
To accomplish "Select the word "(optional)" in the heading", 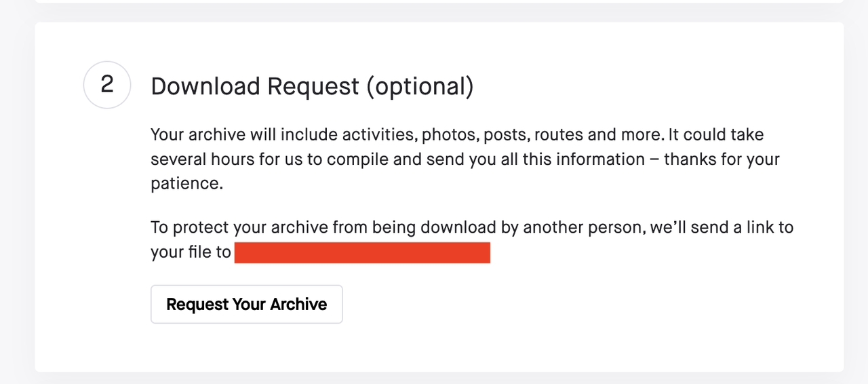I will (420, 86).
